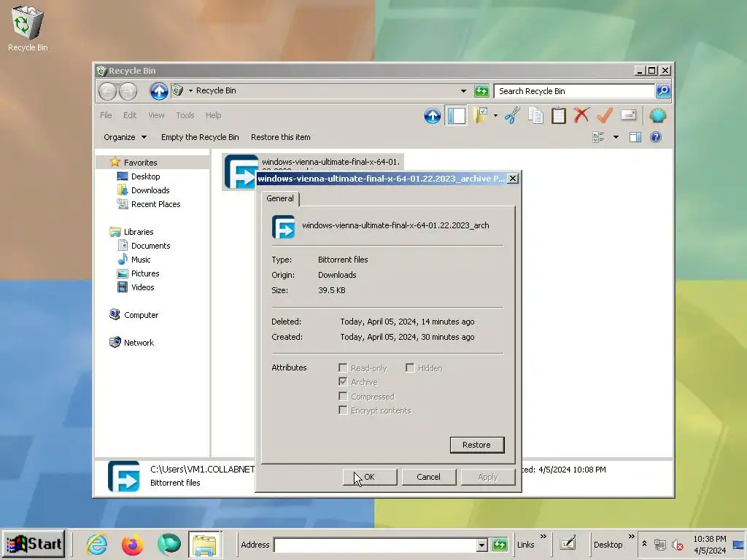Viewport: 747px width, 560px height.
Task: Click the Copy pages icon
Action: point(535,115)
